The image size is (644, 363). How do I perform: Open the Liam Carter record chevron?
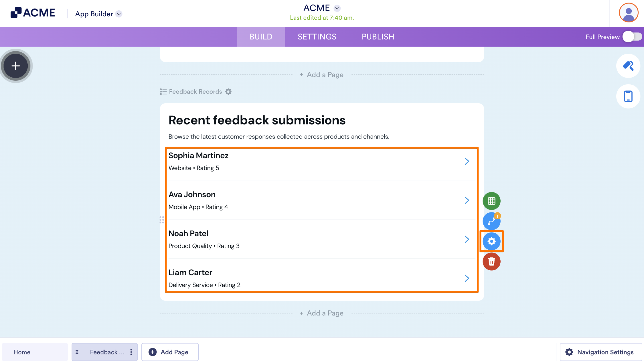pos(467,278)
